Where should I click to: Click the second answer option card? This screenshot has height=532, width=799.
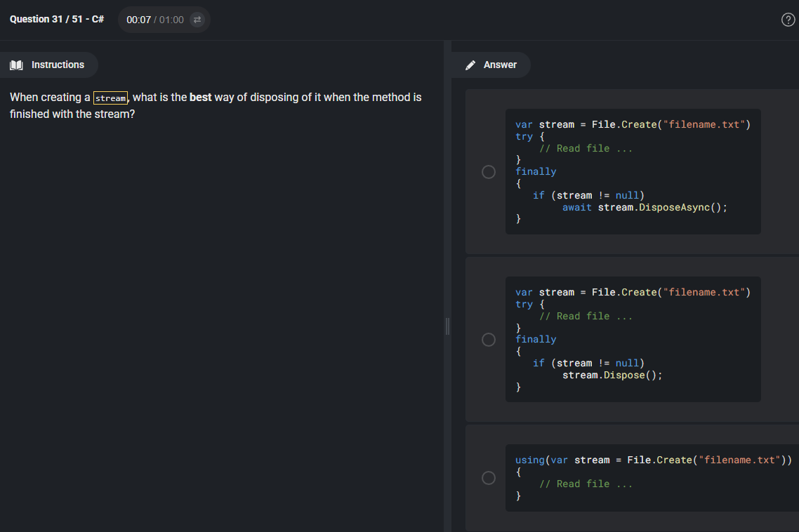click(x=632, y=340)
